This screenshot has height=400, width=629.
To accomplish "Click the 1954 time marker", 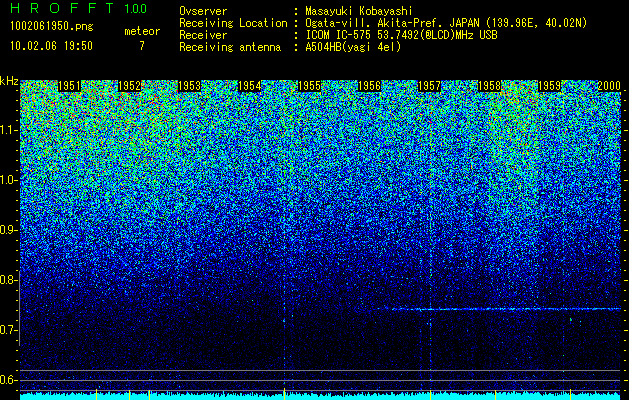I will tap(250, 86).
